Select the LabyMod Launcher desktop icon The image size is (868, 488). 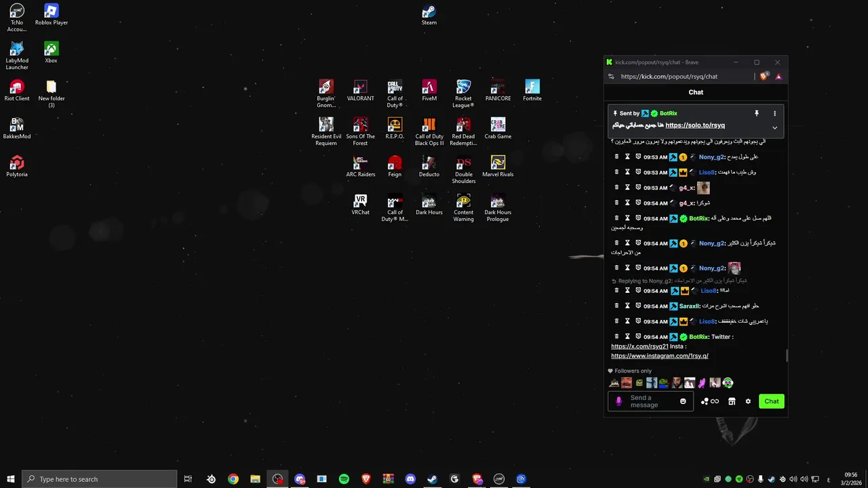point(17,56)
